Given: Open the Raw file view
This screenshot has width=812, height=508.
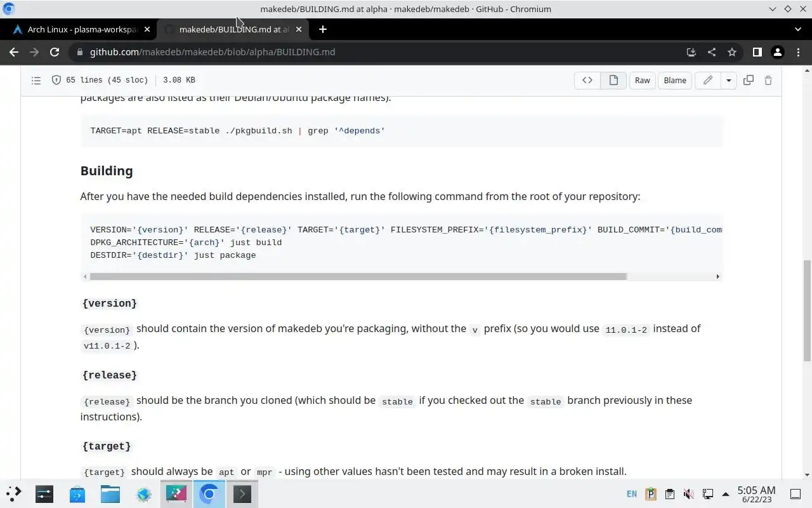Looking at the screenshot, I should click(642, 80).
